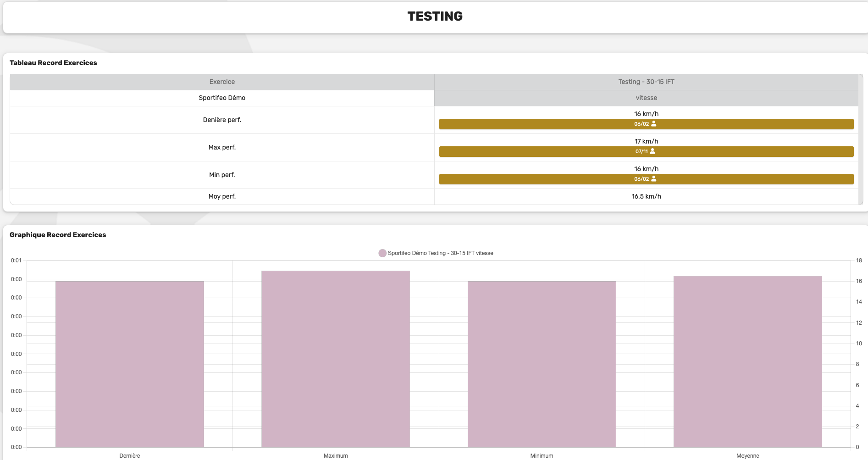Screen dimensions: 868x460
Task: Click the Minimum axis label
Action: (x=542, y=456)
